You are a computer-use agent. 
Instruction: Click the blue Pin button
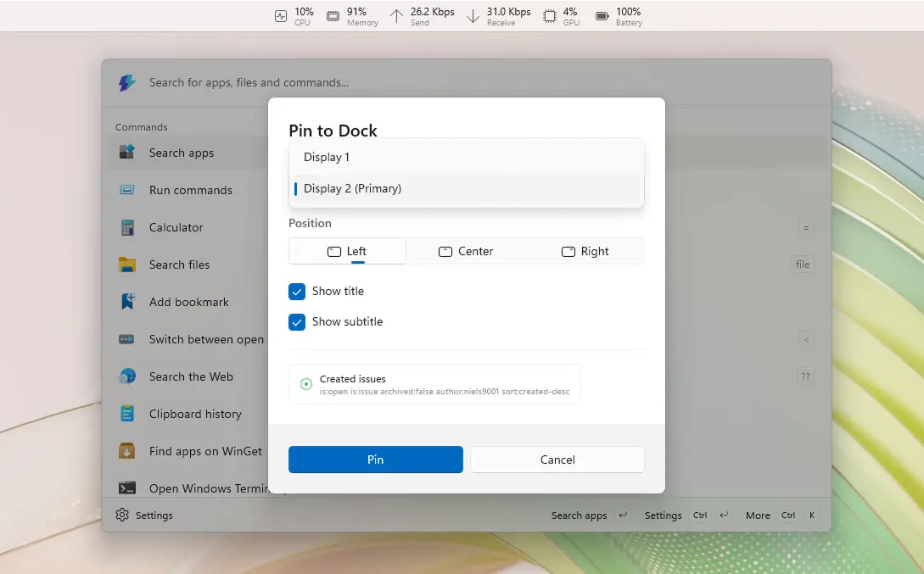[x=375, y=460]
